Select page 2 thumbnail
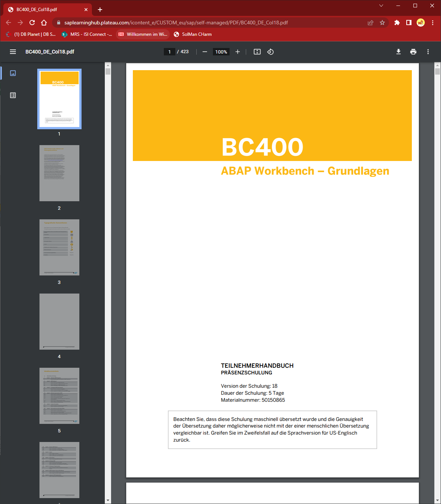 click(59, 173)
